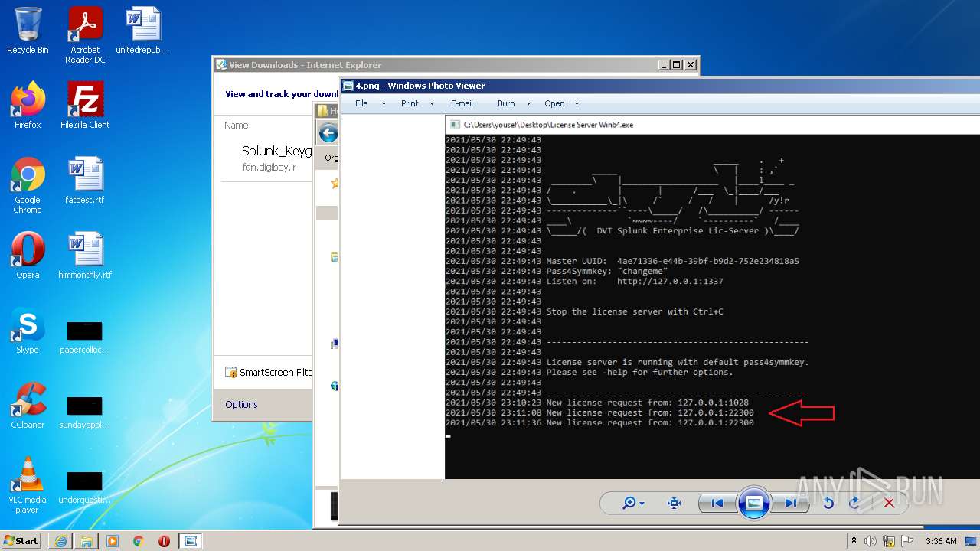980x551 pixels.
Task: Go to the previous photo
Action: (x=717, y=503)
